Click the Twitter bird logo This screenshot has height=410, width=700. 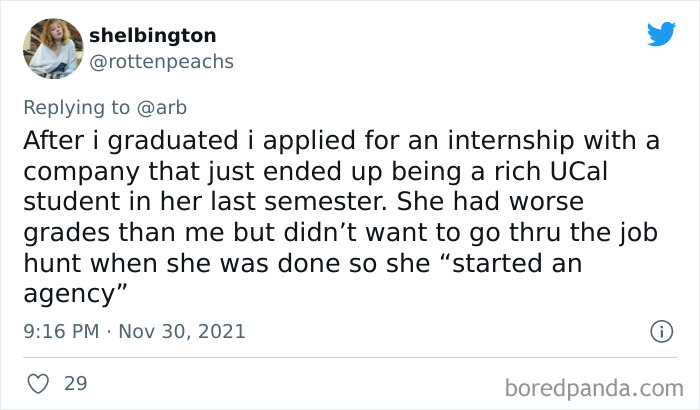click(x=661, y=34)
